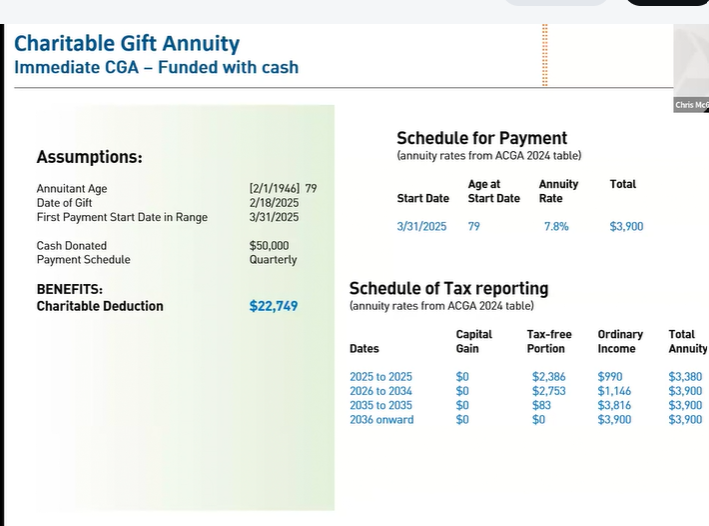Click the 2036 onward dates row
Viewport: 709px width, 526px height.
(x=381, y=420)
